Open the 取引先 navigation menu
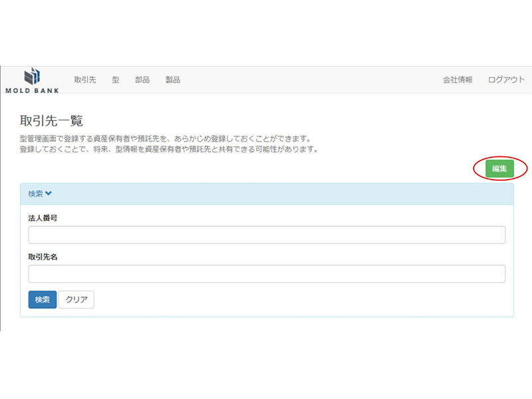 [85, 80]
